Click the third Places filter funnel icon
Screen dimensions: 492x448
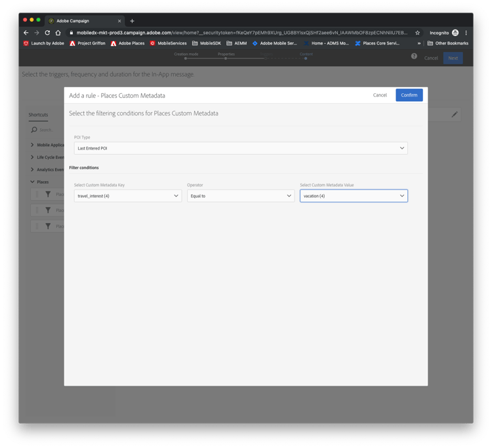[x=48, y=226]
